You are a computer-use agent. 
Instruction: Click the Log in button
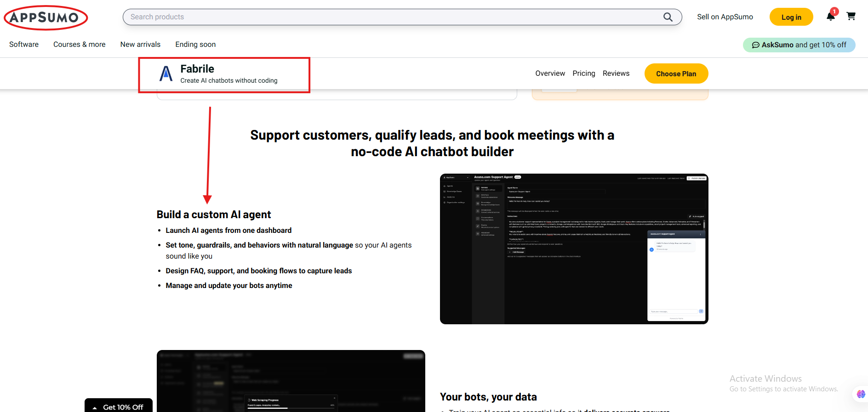pos(791,17)
